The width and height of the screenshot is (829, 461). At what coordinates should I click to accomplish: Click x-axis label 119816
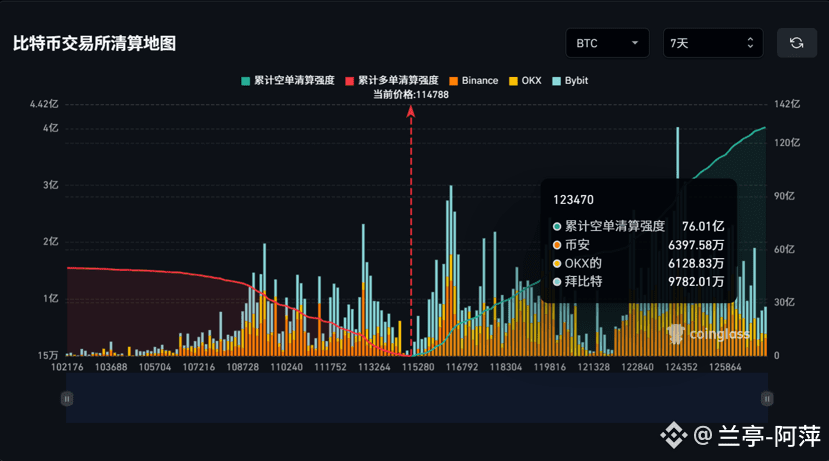(x=550, y=367)
